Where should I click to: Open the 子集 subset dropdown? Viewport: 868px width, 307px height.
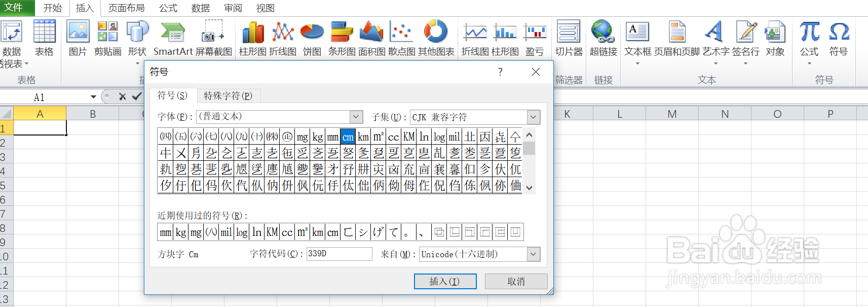tap(533, 117)
